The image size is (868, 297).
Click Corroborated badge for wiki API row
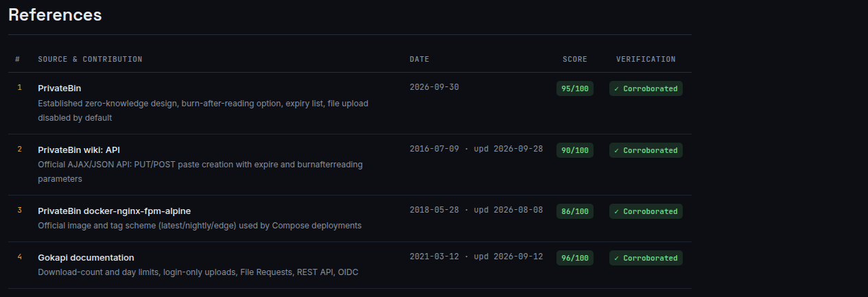[646, 150]
